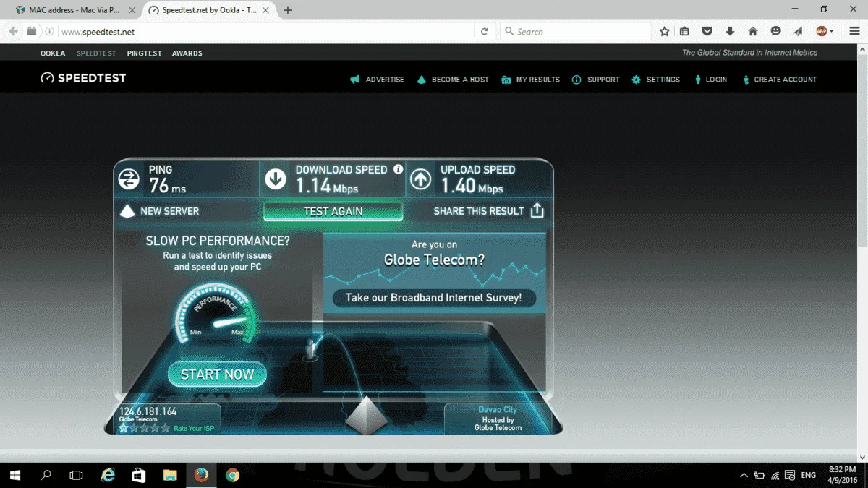Click the START NOW button
Viewport: 868px width, 488px height.
(x=217, y=374)
